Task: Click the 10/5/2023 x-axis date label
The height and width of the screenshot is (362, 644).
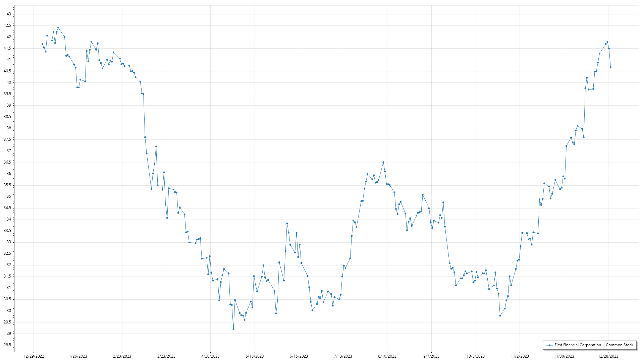Action: click(x=475, y=356)
